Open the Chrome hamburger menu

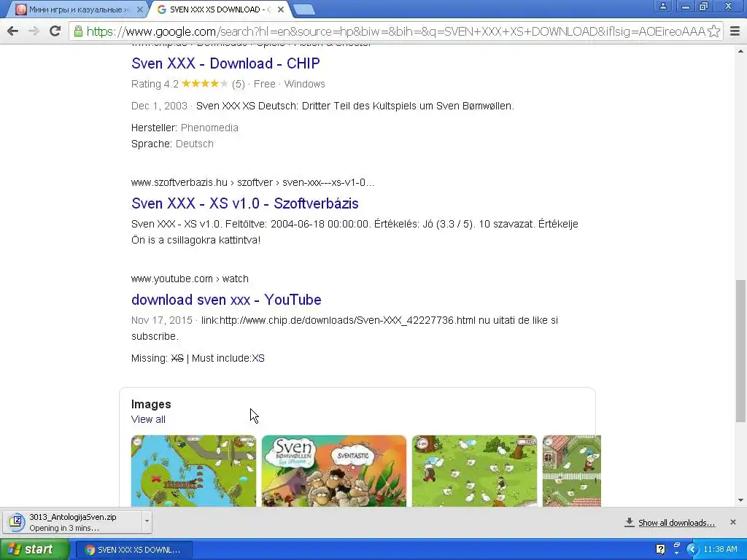tap(735, 31)
